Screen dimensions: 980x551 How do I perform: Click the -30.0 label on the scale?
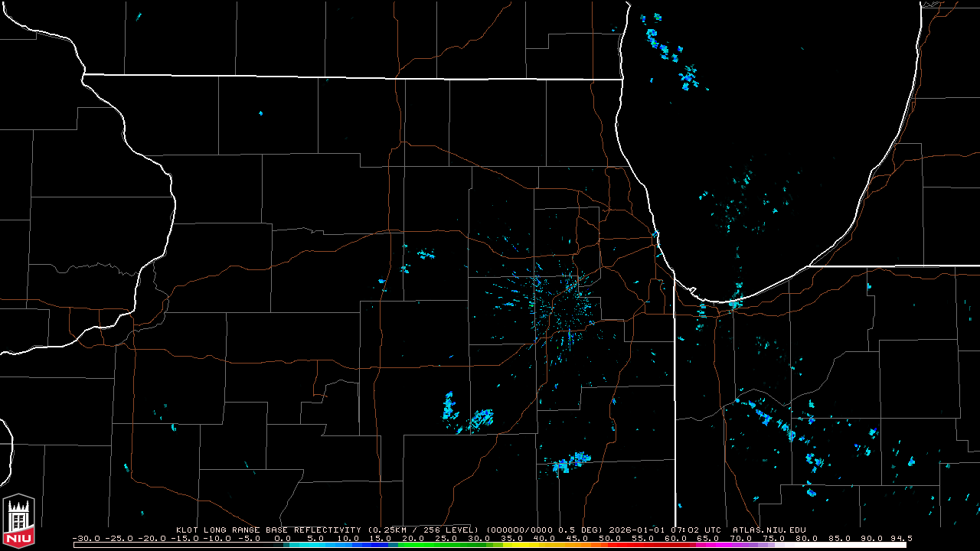coord(86,538)
